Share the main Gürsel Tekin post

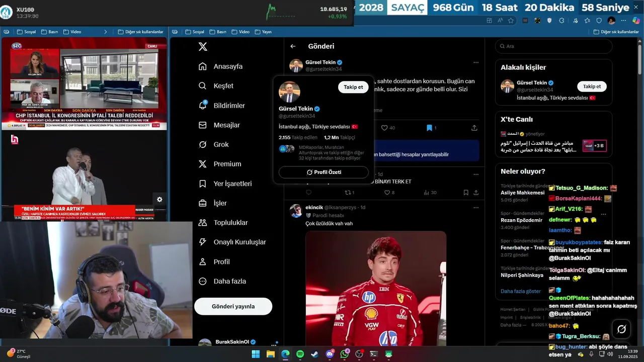(x=474, y=128)
